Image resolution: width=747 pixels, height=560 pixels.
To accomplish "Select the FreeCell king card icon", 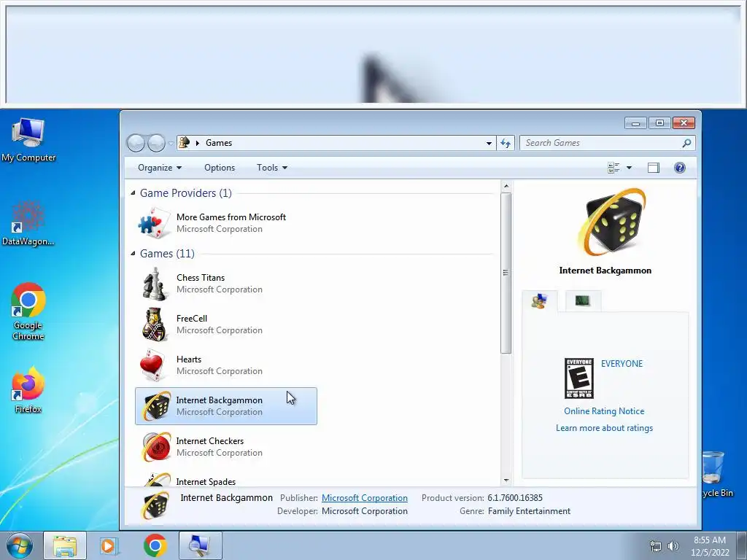I will click(155, 324).
